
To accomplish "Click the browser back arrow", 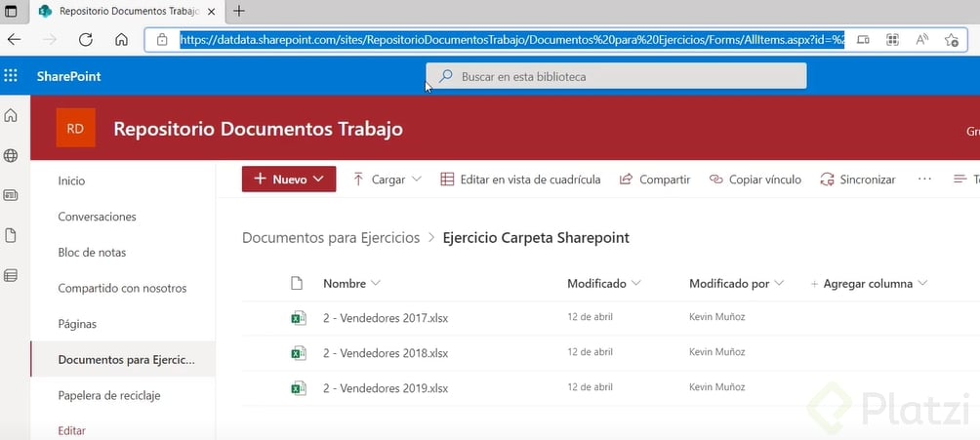I will tap(14, 39).
